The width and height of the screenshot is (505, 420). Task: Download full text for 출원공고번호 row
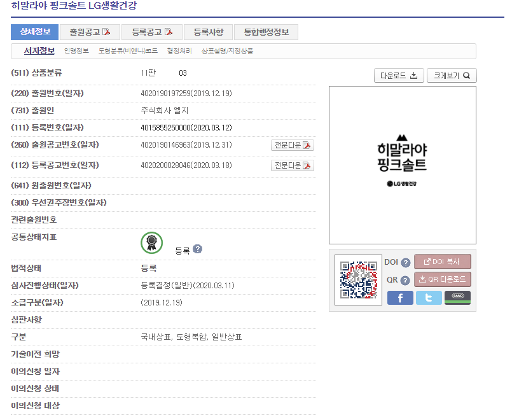(293, 145)
